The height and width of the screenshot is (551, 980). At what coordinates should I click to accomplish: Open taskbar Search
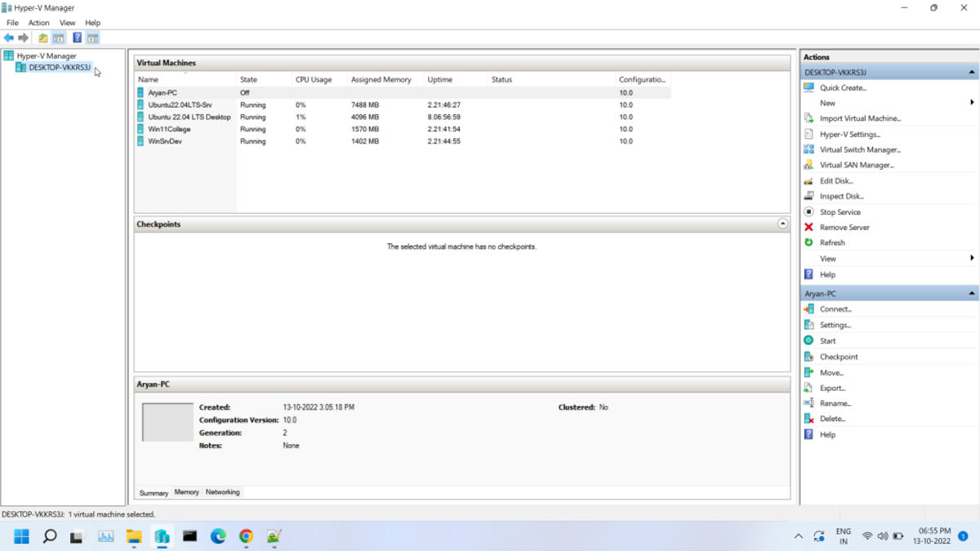click(50, 536)
